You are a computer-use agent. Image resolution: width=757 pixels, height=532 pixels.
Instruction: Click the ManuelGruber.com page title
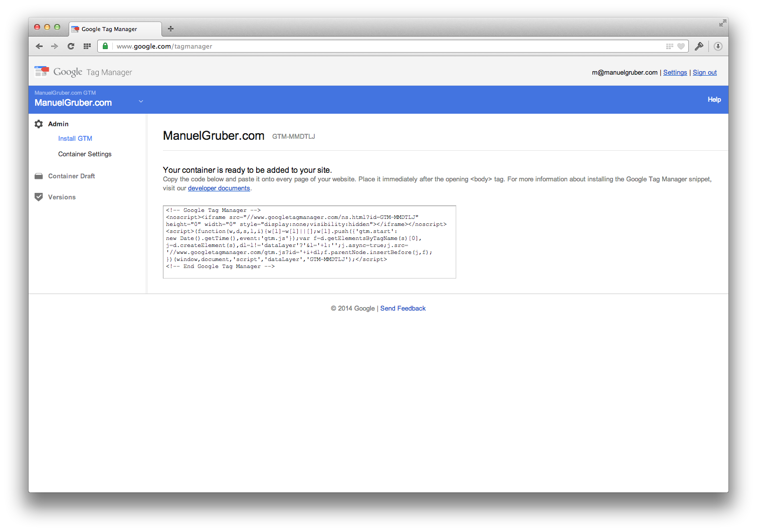tap(214, 136)
